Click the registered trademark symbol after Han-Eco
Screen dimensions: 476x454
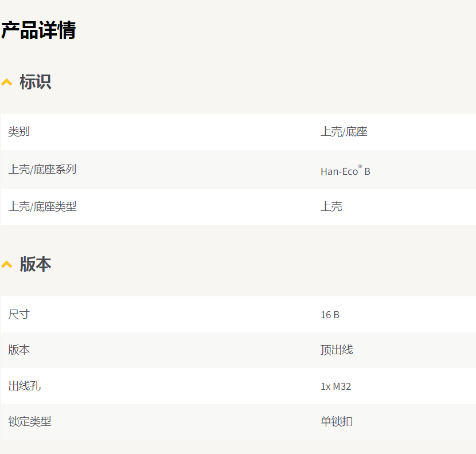tap(360, 167)
